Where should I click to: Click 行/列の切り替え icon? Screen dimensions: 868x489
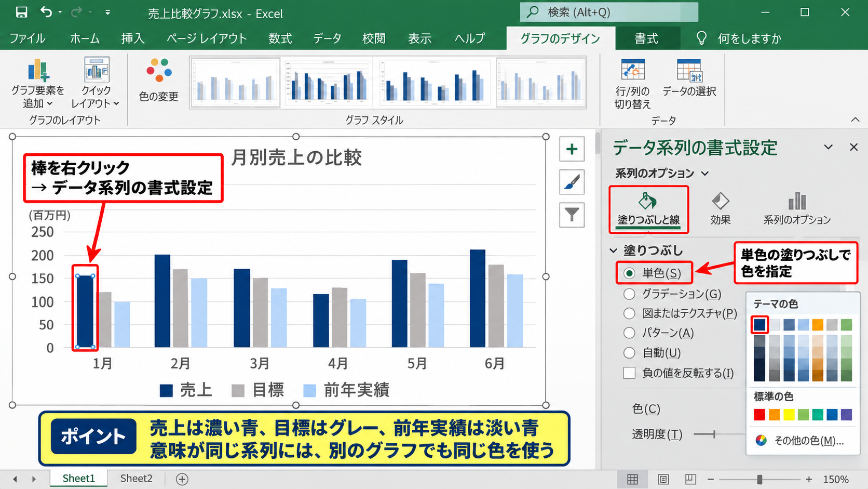click(x=632, y=70)
